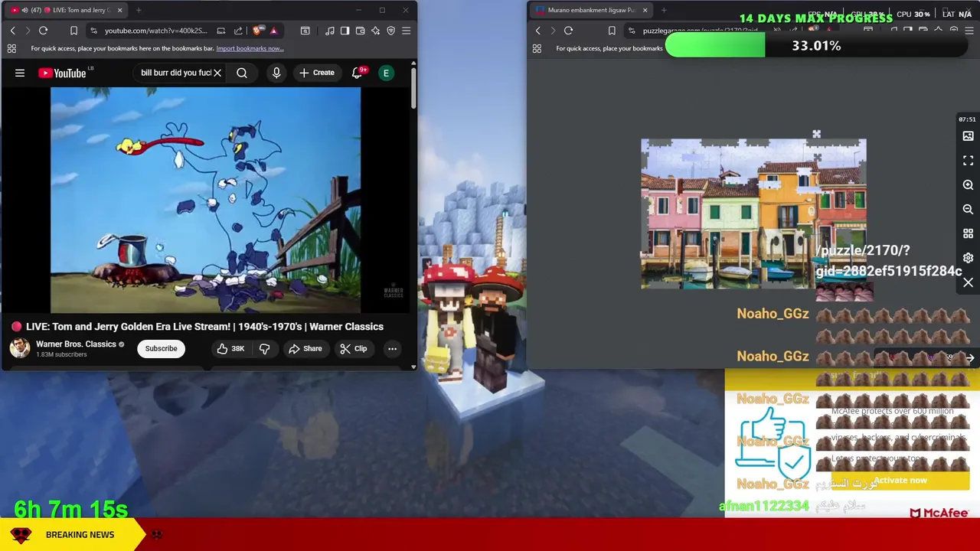
Task: Close the YouTube browser tab
Action: point(119,10)
